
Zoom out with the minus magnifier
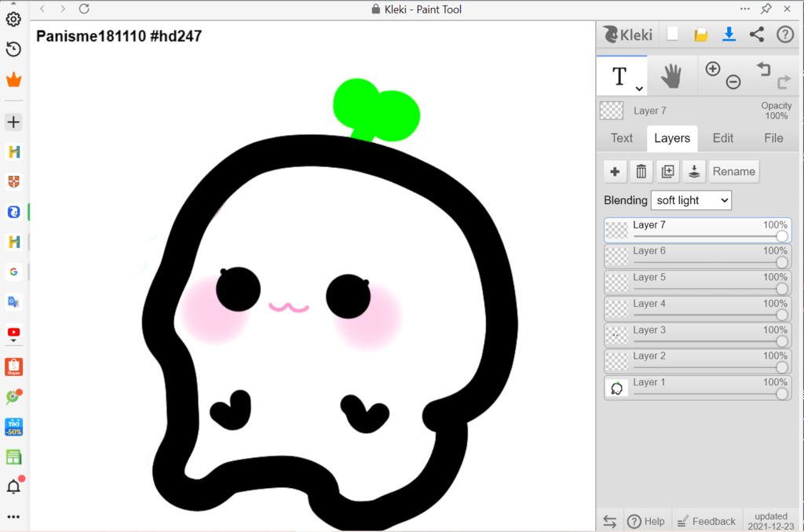(733, 82)
